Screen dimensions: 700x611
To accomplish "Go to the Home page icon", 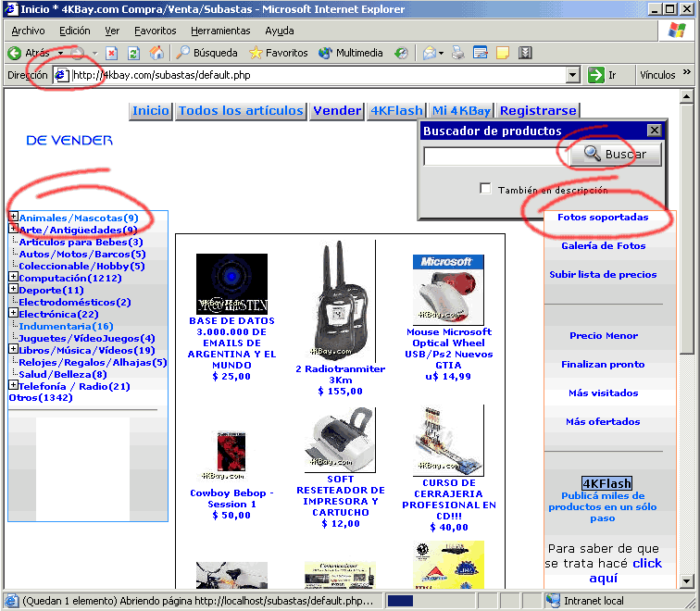I will [156, 53].
